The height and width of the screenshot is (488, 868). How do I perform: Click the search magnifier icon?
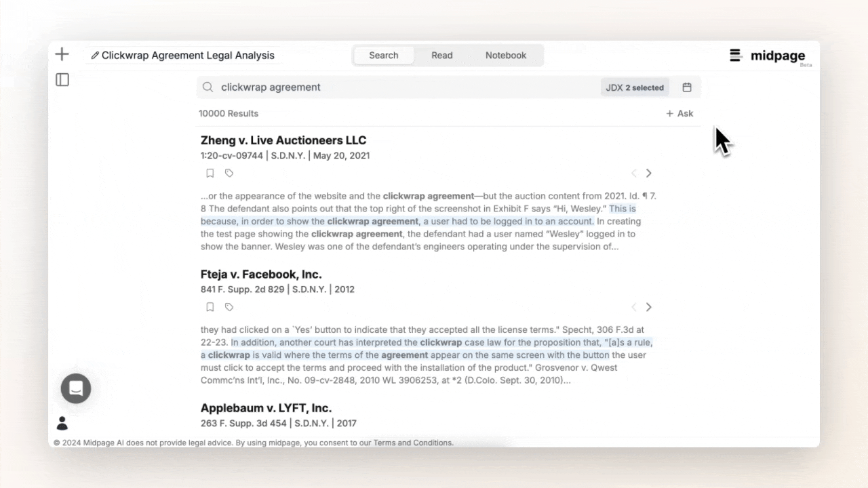(x=208, y=87)
